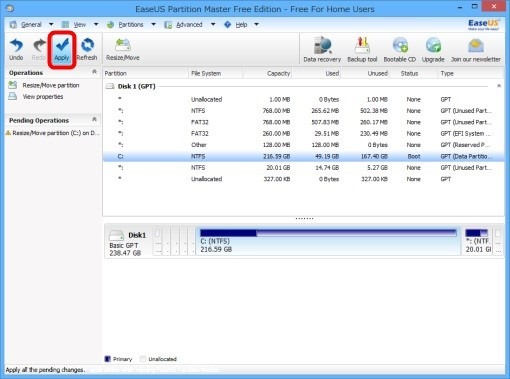This screenshot has height=379, width=510.
Task: Expand the Advanced menu dropdown arrow
Action: click(x=213, y=24)
